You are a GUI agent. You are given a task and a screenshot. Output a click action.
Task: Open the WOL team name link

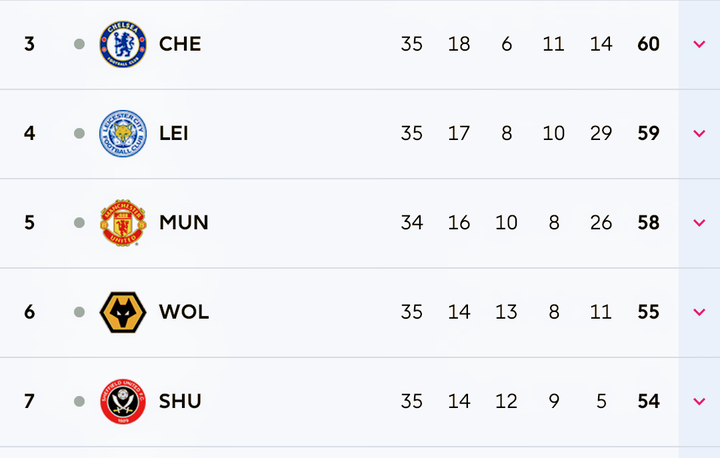click(x=184, y=312)
